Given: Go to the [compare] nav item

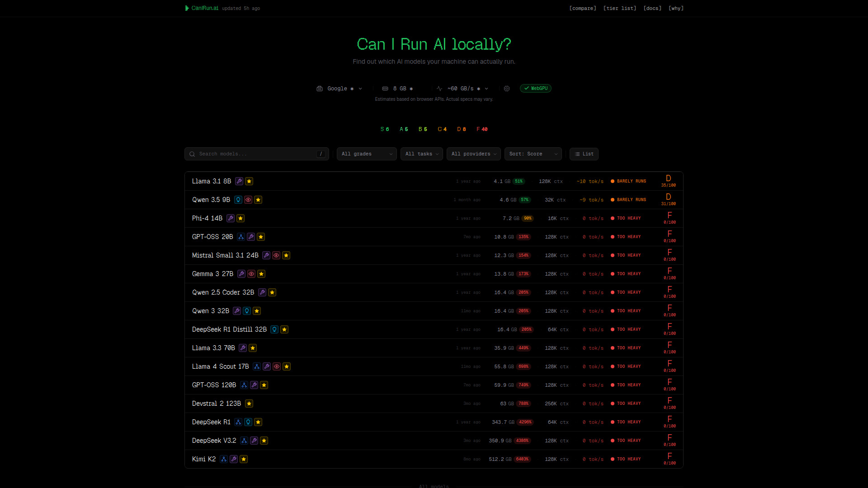Looking at the screenshot, I should [582, 8].
